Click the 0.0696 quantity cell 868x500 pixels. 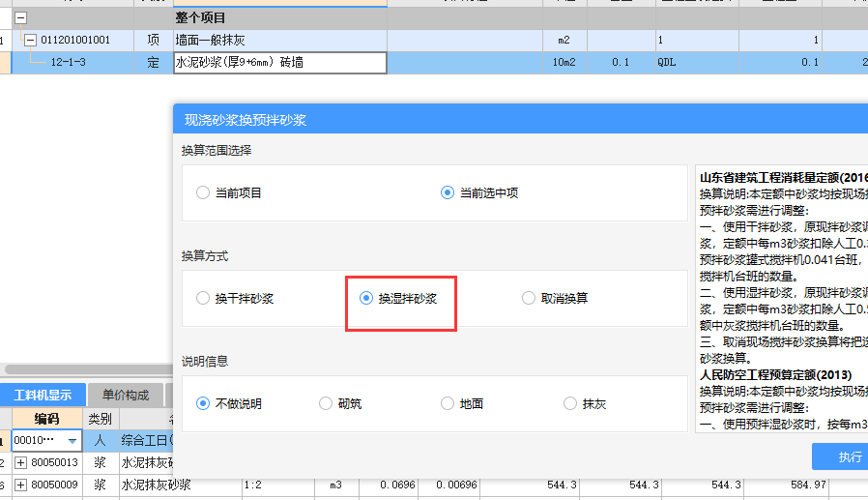pos(388,485)
